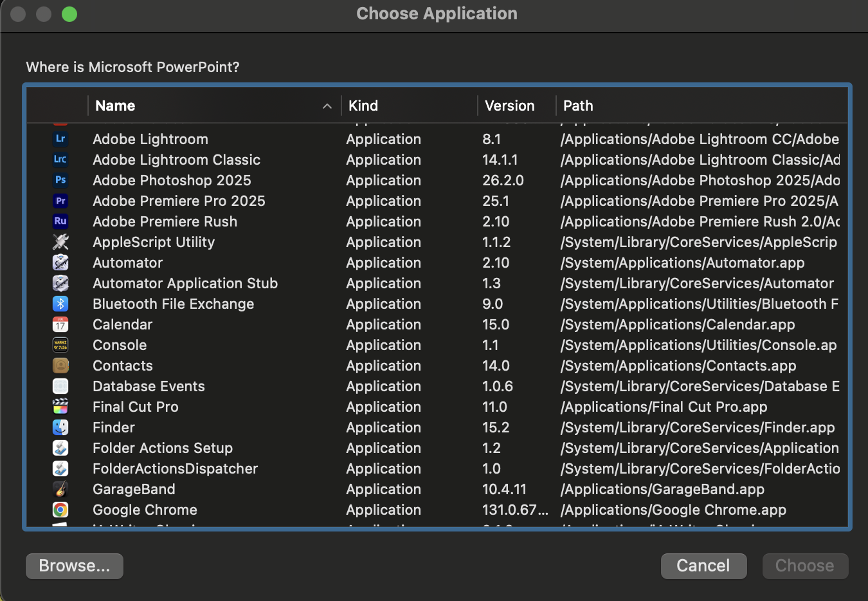Click the Finder face icon
This screenshot has width=868, height=601.
60,427
